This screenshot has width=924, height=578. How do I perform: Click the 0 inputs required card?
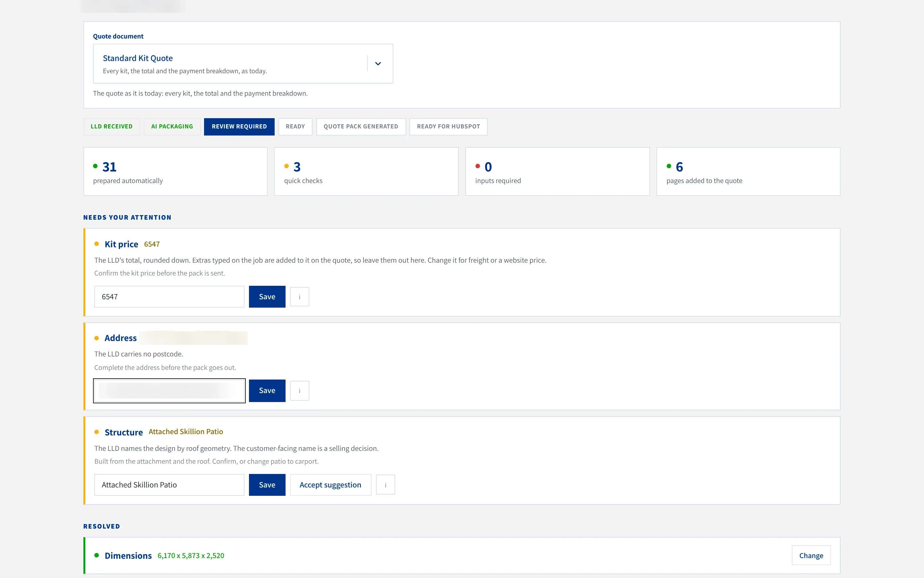(x=557, y=172)
